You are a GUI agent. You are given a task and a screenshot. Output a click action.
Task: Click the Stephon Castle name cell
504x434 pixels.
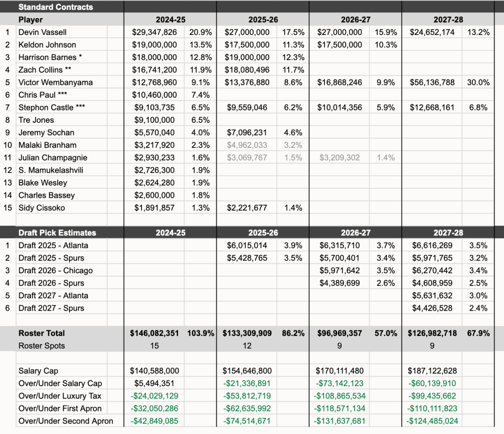coord(52,108)
